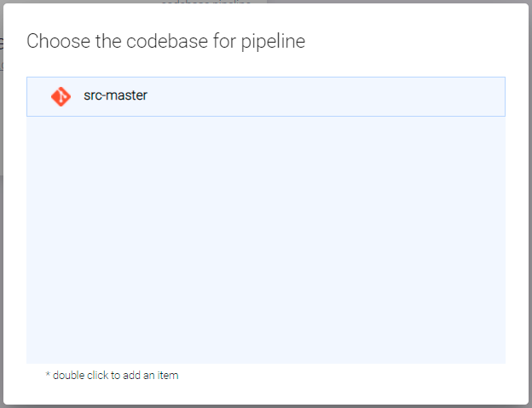This screenshot has width=532, height=408.
Task: Highlight the src-master row's blank right side
Action: point(358,96)
